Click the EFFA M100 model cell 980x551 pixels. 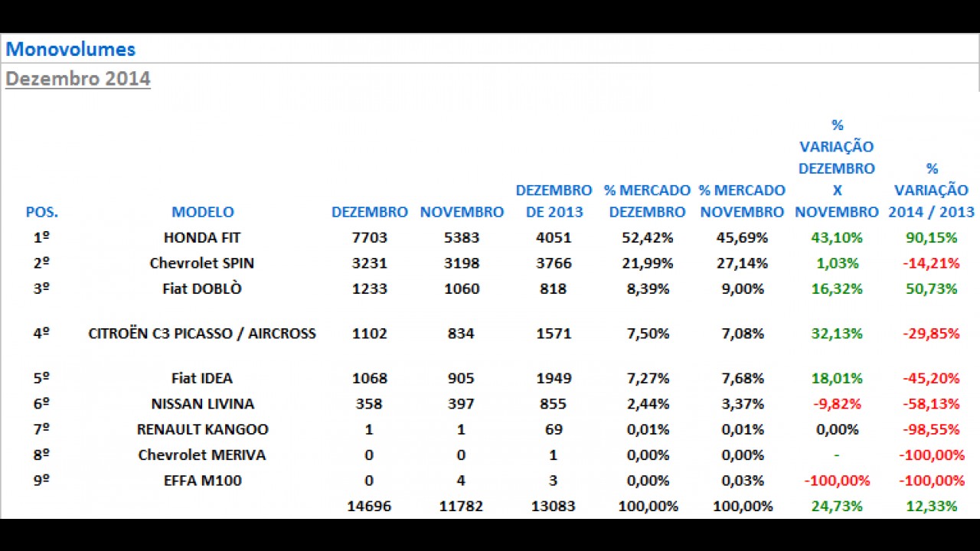pos(202,481)
